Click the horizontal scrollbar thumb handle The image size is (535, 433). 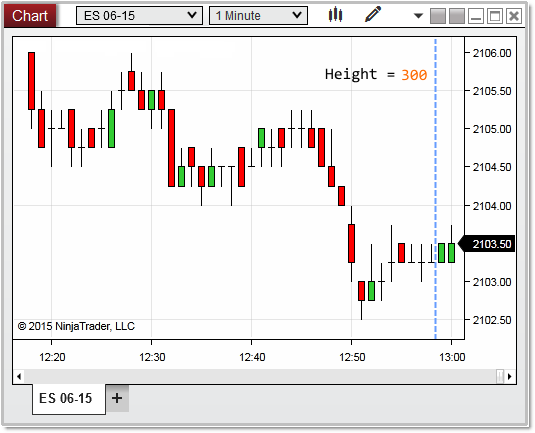(500, 376)
